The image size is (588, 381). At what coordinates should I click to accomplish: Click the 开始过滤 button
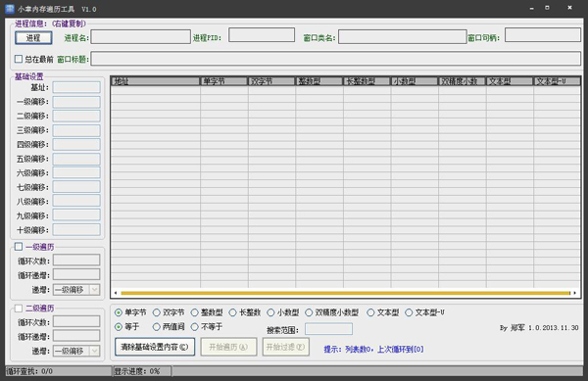tap(286, 347)
